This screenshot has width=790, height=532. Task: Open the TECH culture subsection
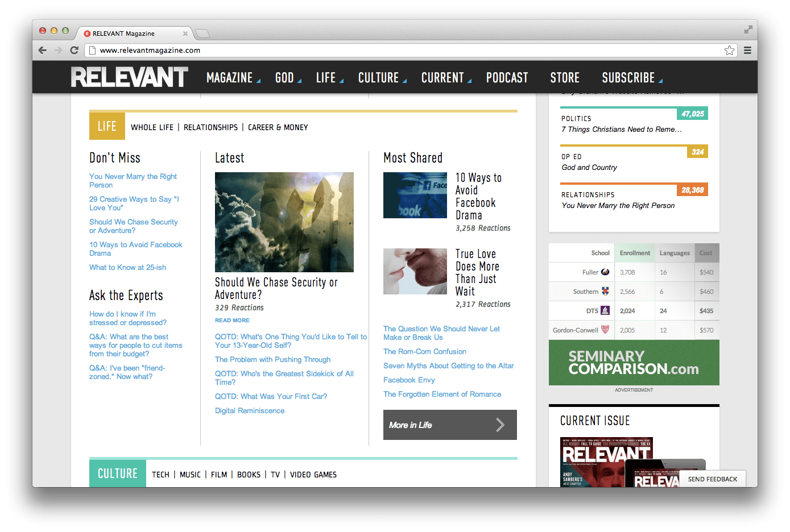[x=160, y=475]
